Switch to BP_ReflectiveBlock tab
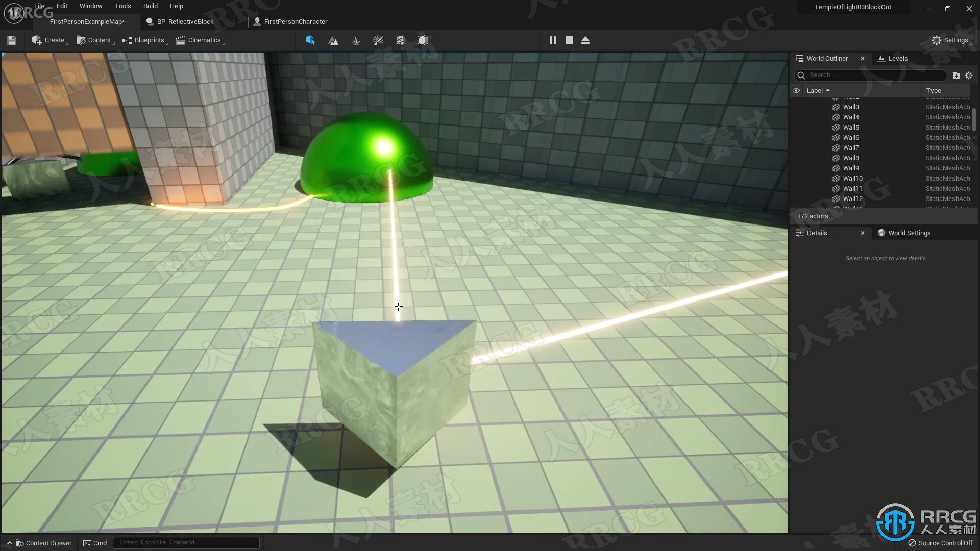 (x=185, y=21)
